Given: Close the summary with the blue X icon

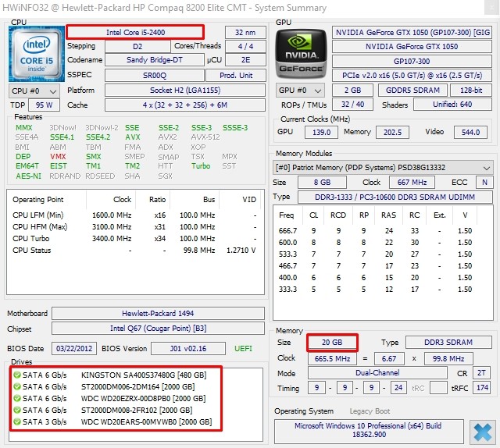Looking at the screenshot, I should pyautogui.click(x=482, y=432).
